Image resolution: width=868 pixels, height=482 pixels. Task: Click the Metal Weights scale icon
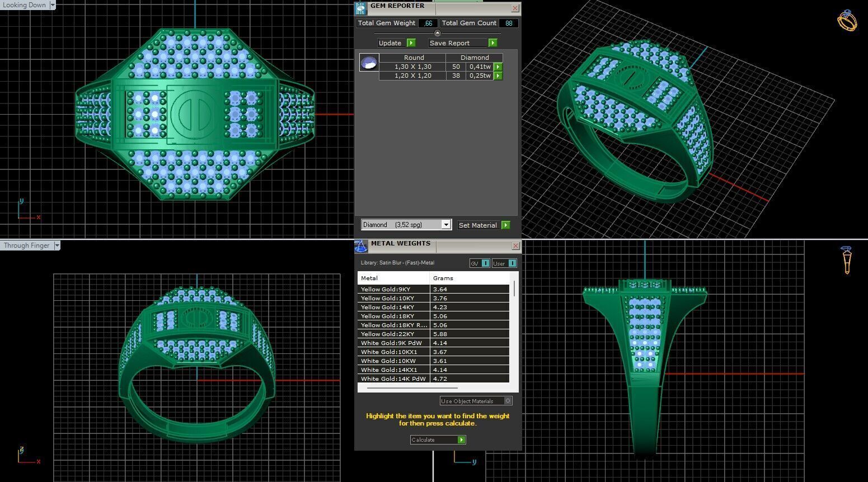click(x=361, y=246)
